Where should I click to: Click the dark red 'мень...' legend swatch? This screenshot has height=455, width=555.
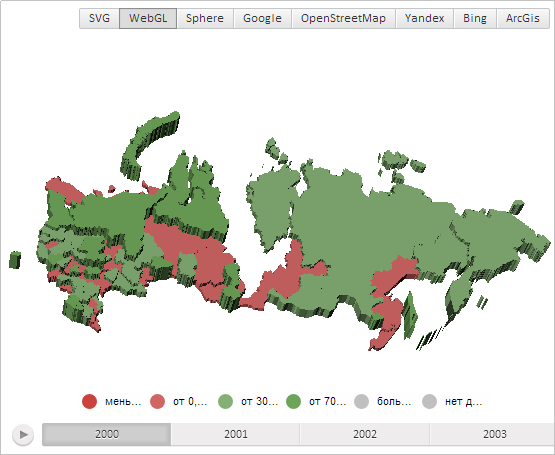pyautogui.click(x=89, y=402)
